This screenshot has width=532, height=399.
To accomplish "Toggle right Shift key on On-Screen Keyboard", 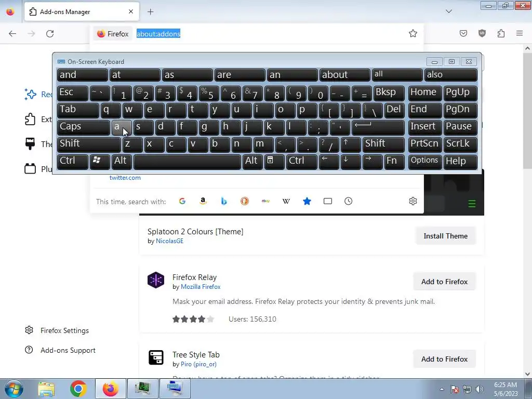I will (383, 144).
